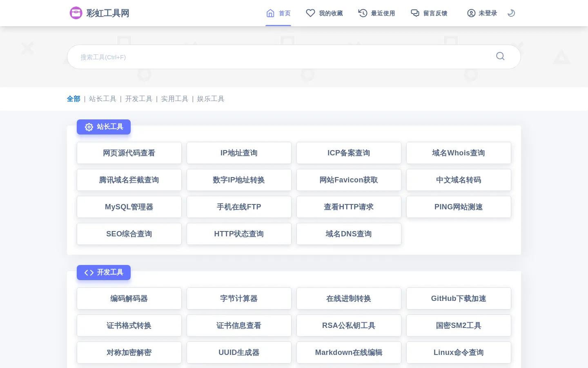The height and width of the screenshot is (368, 588).
Task: Open the 域名Whois查询 tool
Action: (x=459, y=153)
